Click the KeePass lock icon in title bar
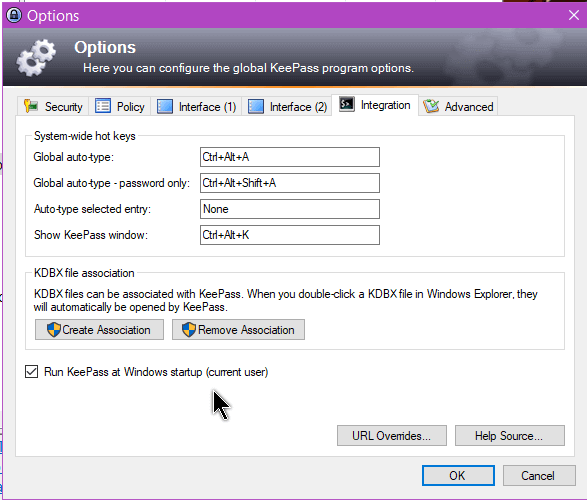This screenshot has height=500, width=587. pos(14,15)
